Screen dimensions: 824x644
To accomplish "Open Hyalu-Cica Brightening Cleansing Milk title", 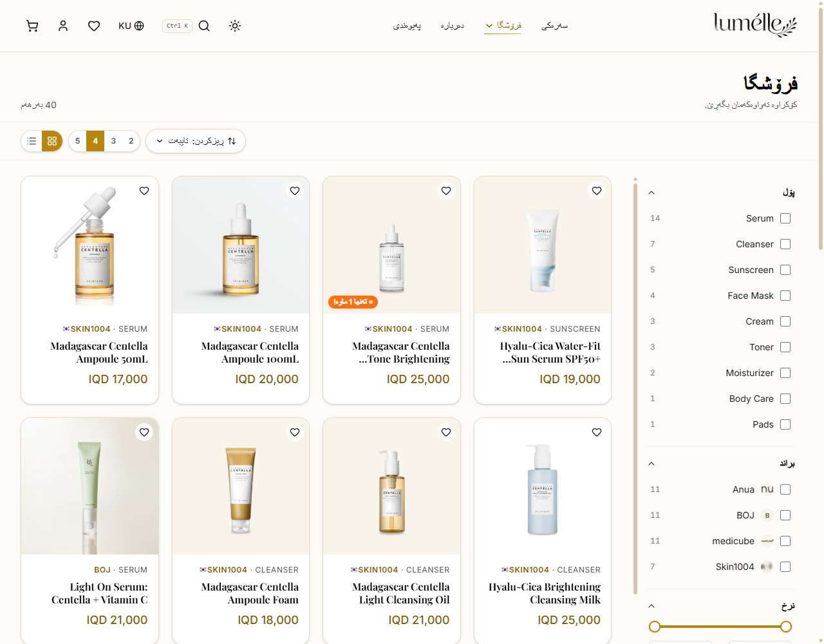I will (x=545, y=593).
